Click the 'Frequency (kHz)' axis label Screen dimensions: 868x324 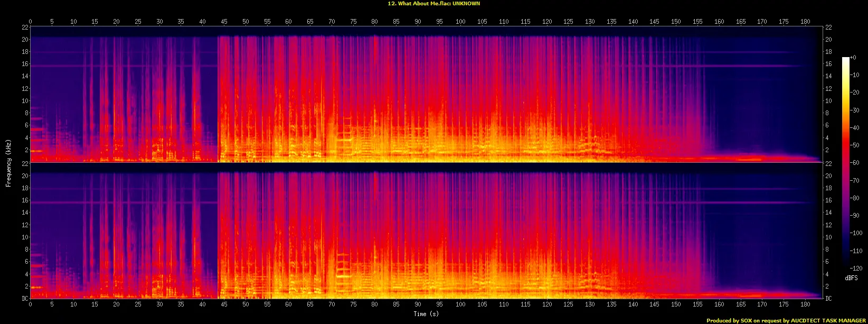click(x=8, y=162)
